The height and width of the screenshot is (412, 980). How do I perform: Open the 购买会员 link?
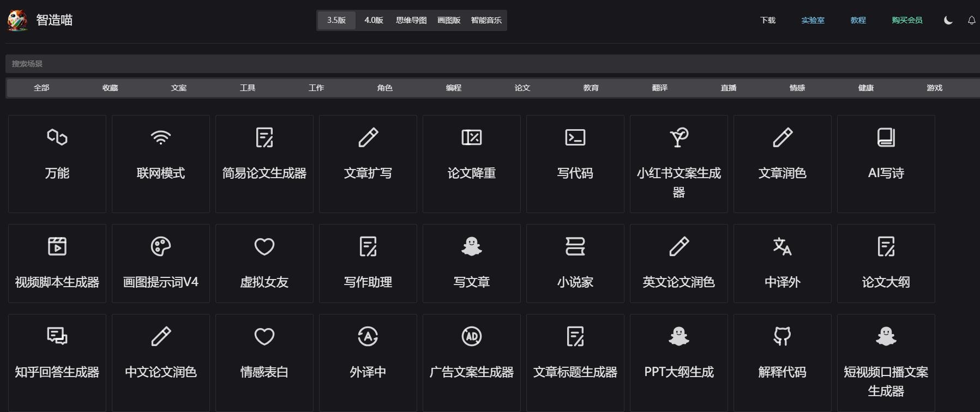[907, 20]
